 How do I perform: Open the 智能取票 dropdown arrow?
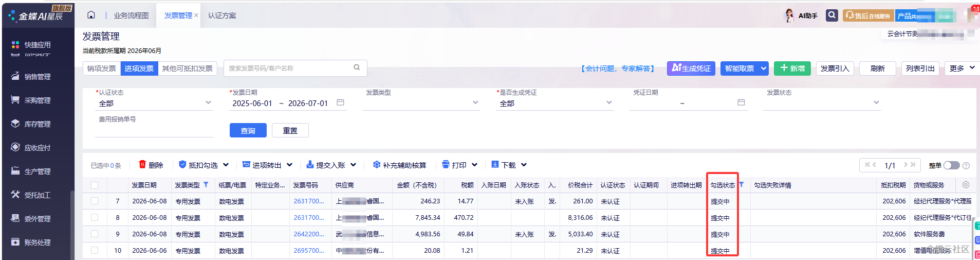coord(764,68)
